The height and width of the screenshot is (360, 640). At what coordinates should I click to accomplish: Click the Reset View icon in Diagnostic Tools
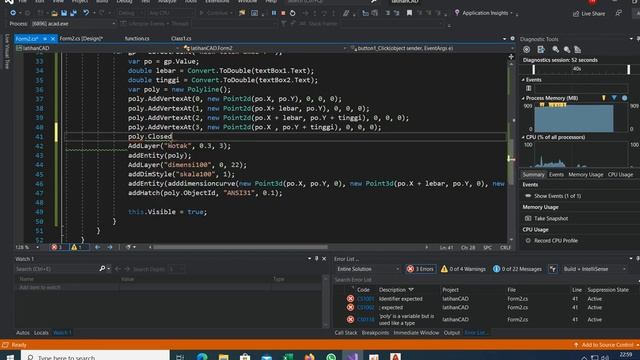coord(578,49)
